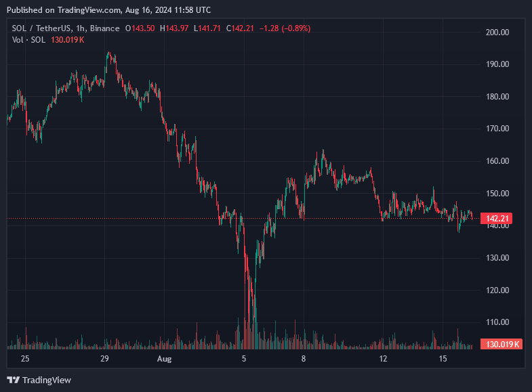Image resolution: width=532 pixels, height=392 pixels.
Task: Click the 130.00 price axis label
Action: [x=497, y=258]
